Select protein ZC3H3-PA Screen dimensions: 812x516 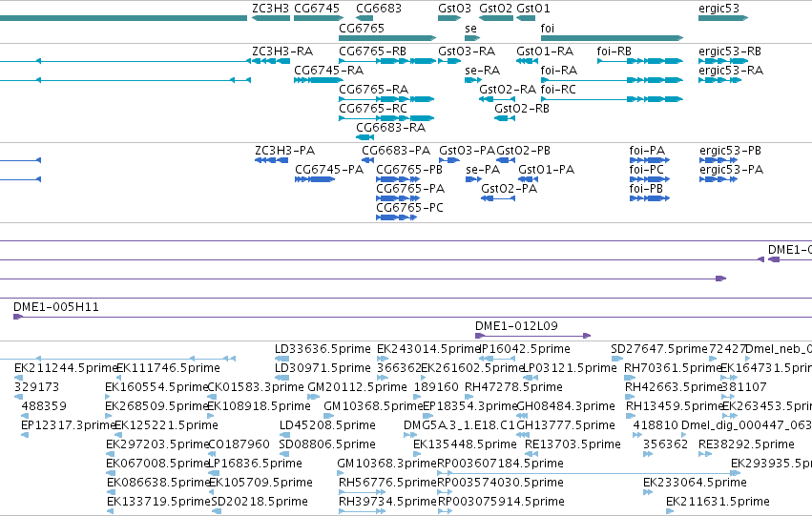tap(285, 151)
